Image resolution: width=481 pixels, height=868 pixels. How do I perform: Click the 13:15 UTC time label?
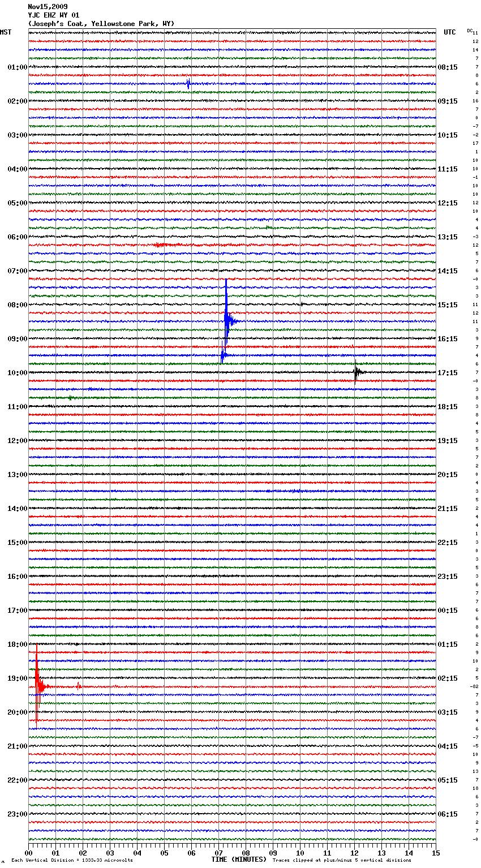point(448,237)
